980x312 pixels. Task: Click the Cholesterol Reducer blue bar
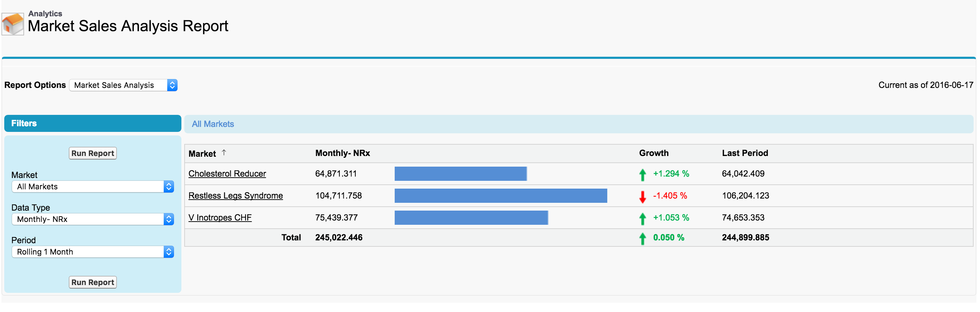(x=460, y=173)
